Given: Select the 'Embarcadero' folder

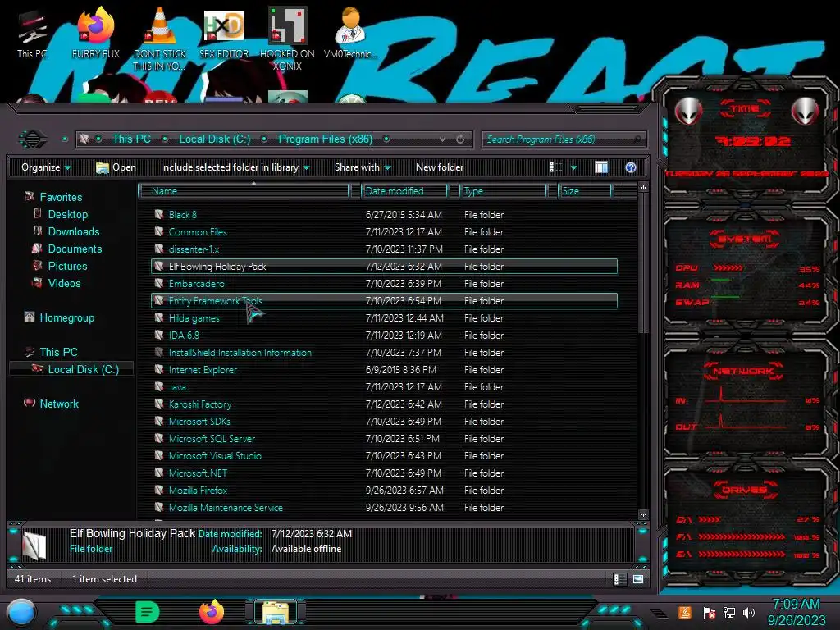Looking at the screenshot, I should click(384, 283).
